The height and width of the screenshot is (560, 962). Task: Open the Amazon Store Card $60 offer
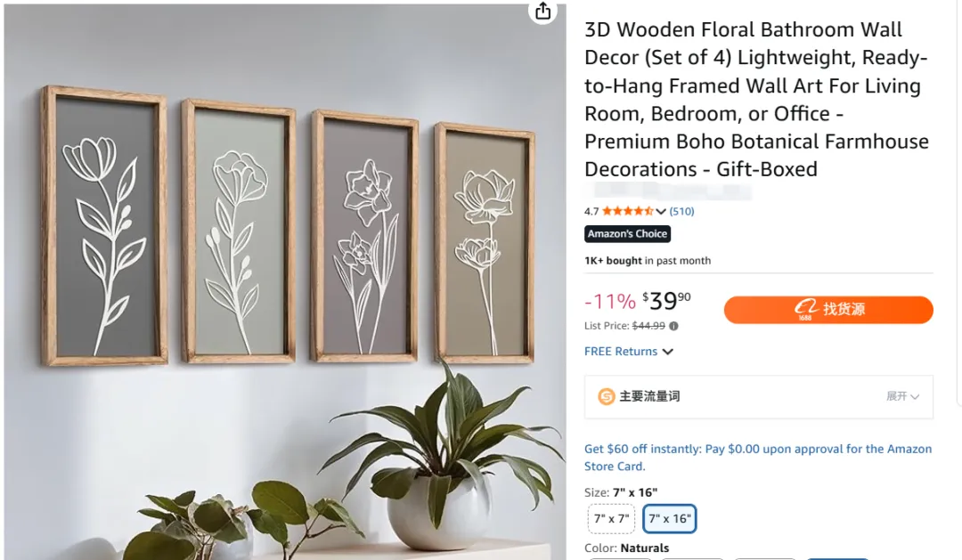click(x=758, y=458)
